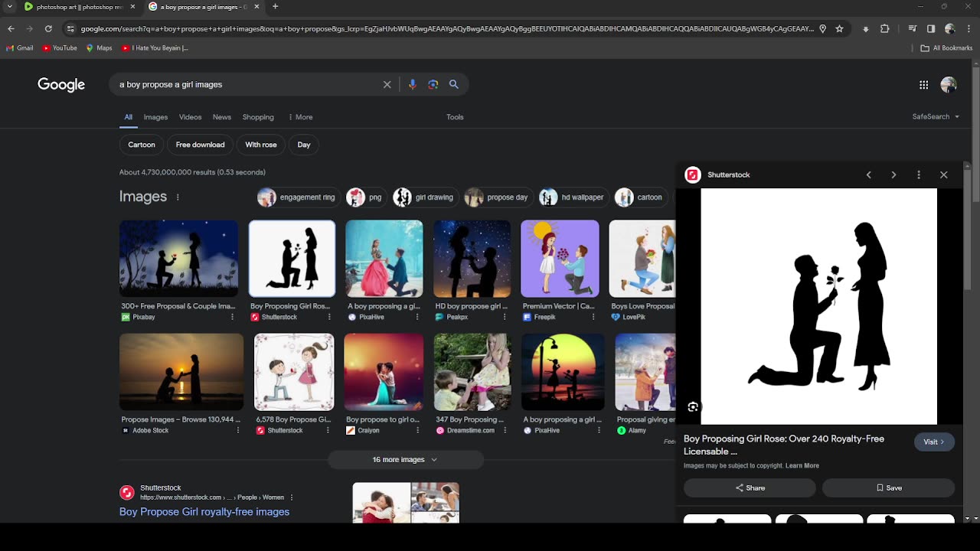Save the previewed image
Viewport: 980px width, 551px height.
click(x=888, y=488)
